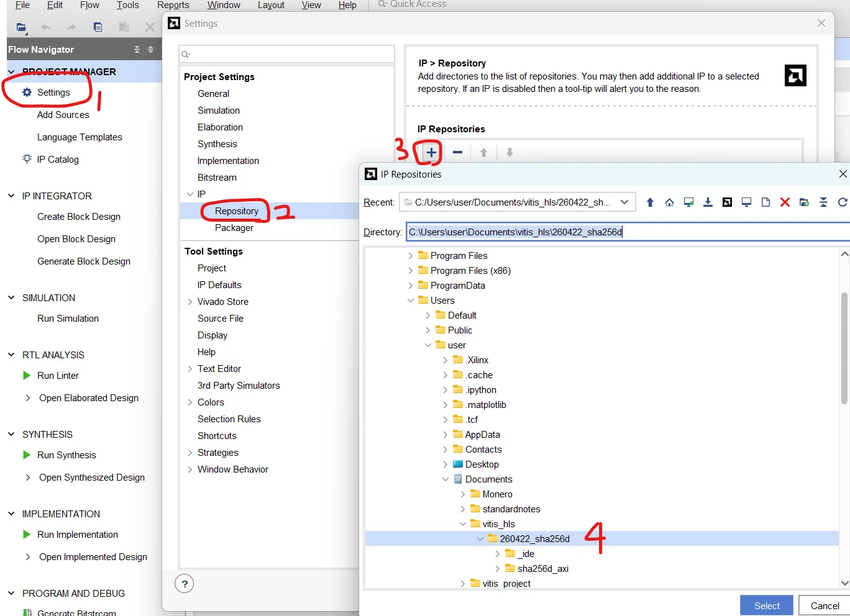
Task: Collapse all Flow Navigator sections
Action: 137,49
